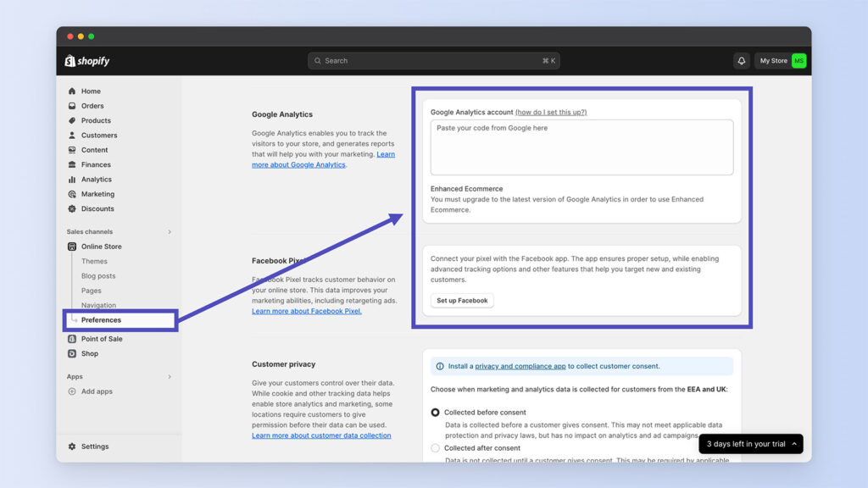Open Settings gear icon

[x=72, y=446]
